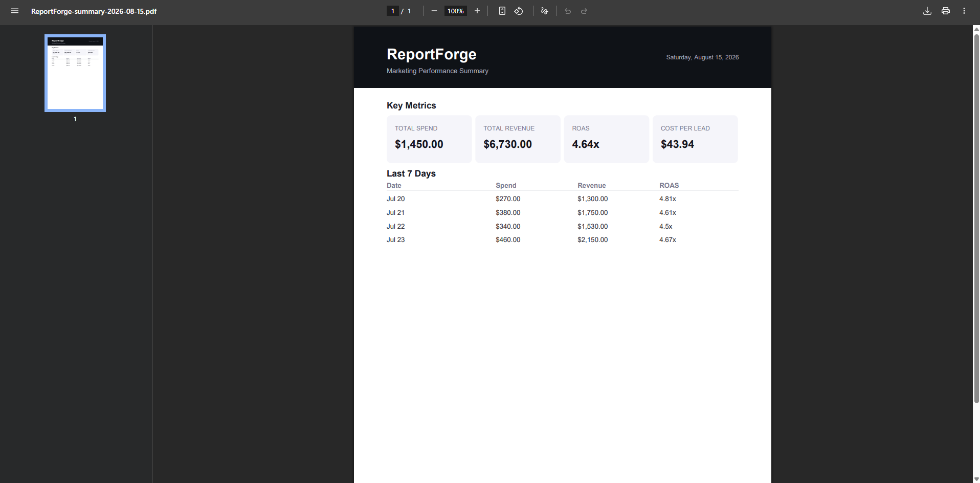
Task: Click the 4.67x ROAS cell
Action: [x=667, y=240]
